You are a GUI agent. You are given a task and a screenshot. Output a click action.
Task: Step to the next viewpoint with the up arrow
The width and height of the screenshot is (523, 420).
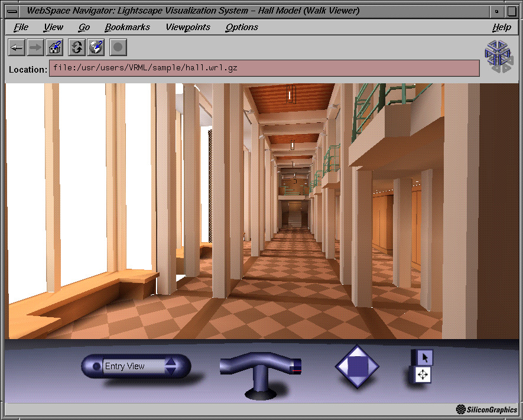pyautogui.click(x=171, y=362)
